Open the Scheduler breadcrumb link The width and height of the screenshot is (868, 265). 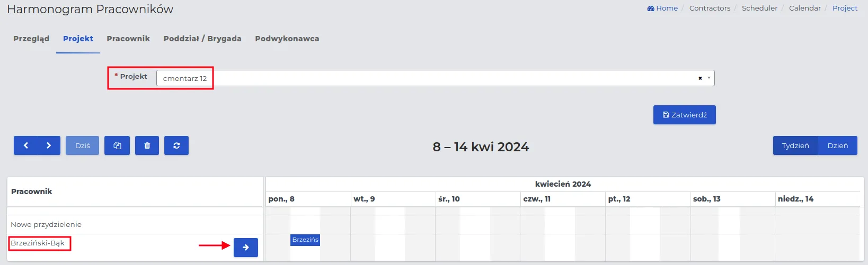coord(760,8)
